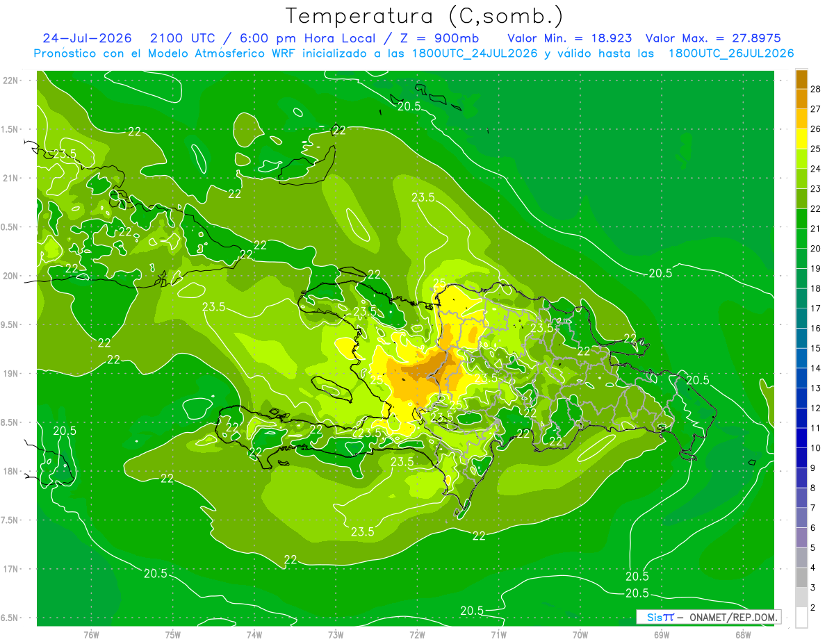This screenshot has width=834, height=644.
Task: Click the '68W' longitude axis label
Action: click(x=743, y=634)
